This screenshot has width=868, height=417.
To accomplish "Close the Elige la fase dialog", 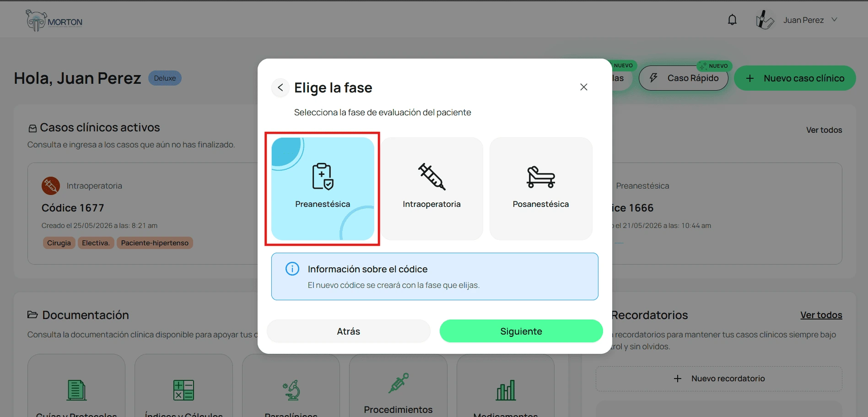I will click(x=584, y=87).
